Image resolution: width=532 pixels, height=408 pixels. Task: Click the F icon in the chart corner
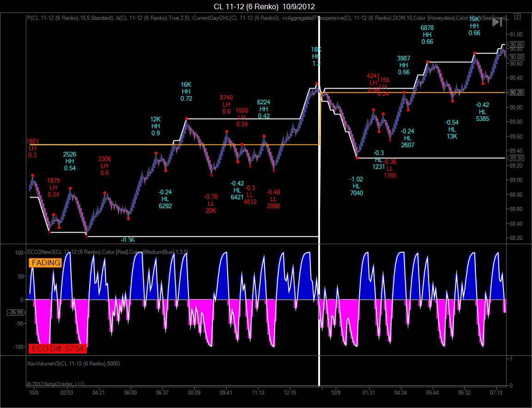(x=517, y=16)
